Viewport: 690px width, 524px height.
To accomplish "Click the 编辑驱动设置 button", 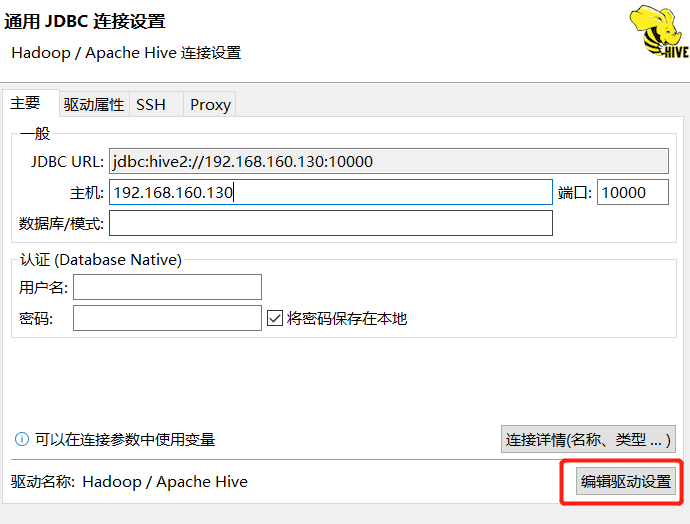I will click(x=625, y=481).
